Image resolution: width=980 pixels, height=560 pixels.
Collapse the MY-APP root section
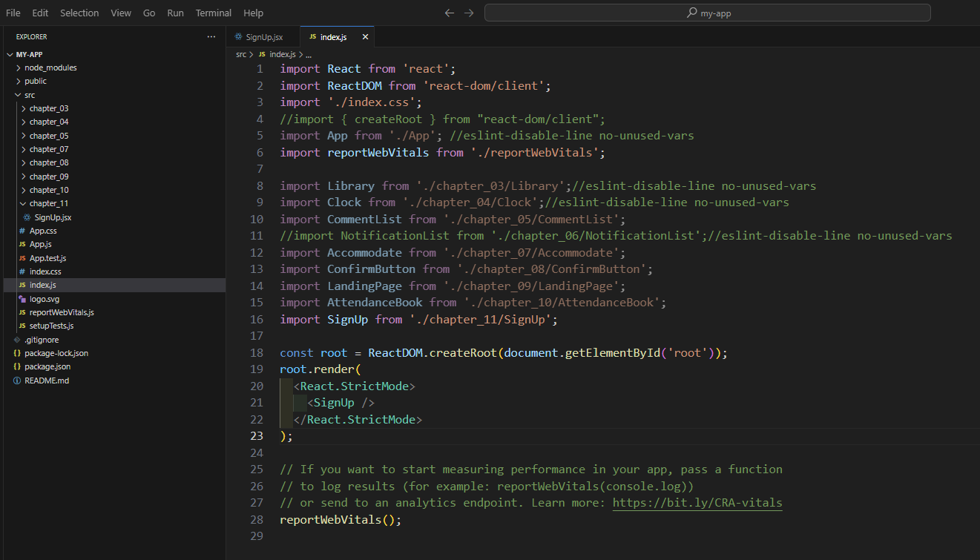click(x=29, y=54)
